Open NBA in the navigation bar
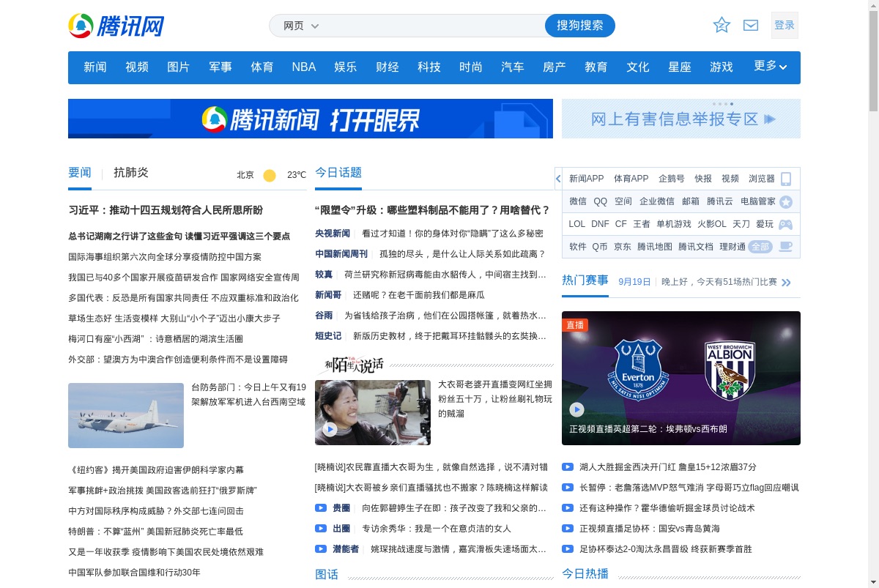This screenshot has height=588, width=879. coord(304,67)
